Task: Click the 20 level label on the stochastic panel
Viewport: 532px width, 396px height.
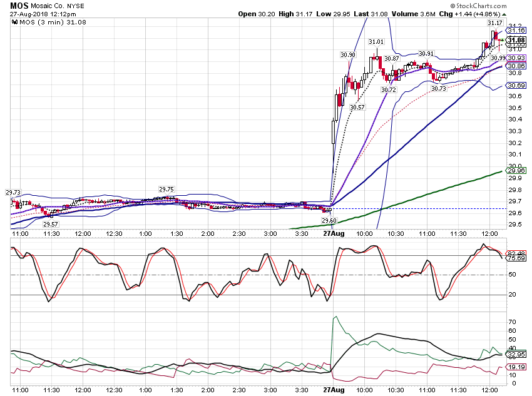Action: click(x=513, y=294)
